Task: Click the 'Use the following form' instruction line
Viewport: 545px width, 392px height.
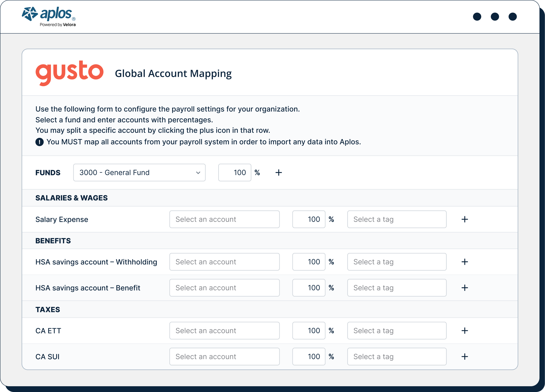Action: click(x=168, y=109)
